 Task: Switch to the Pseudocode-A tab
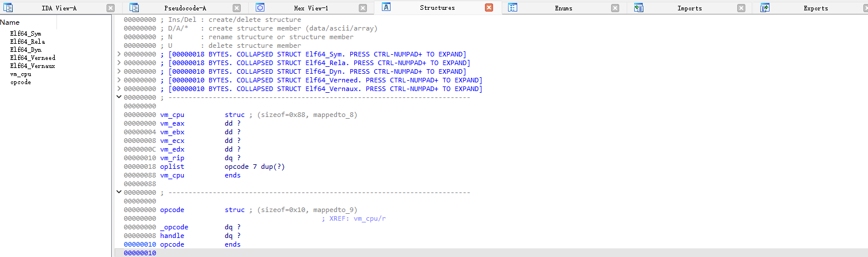pyautogui.click(x=185, y=8)
